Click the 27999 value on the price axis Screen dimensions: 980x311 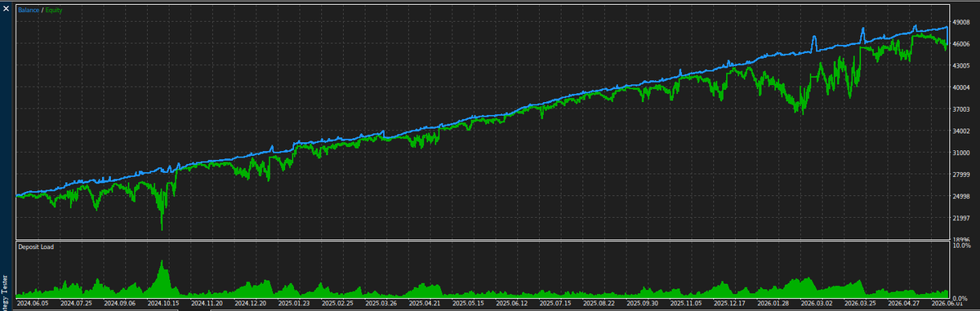961,175
